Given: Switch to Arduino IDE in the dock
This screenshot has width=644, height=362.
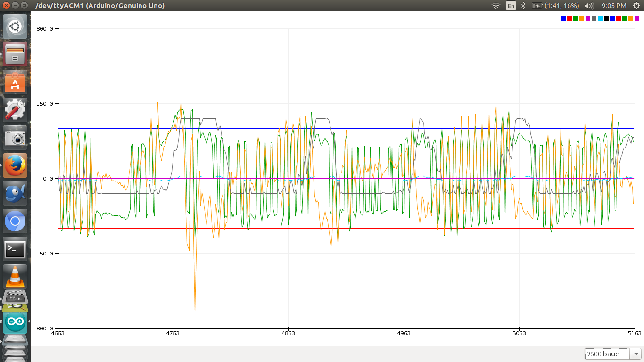Looking at the screenshot, I should (15, 323).
